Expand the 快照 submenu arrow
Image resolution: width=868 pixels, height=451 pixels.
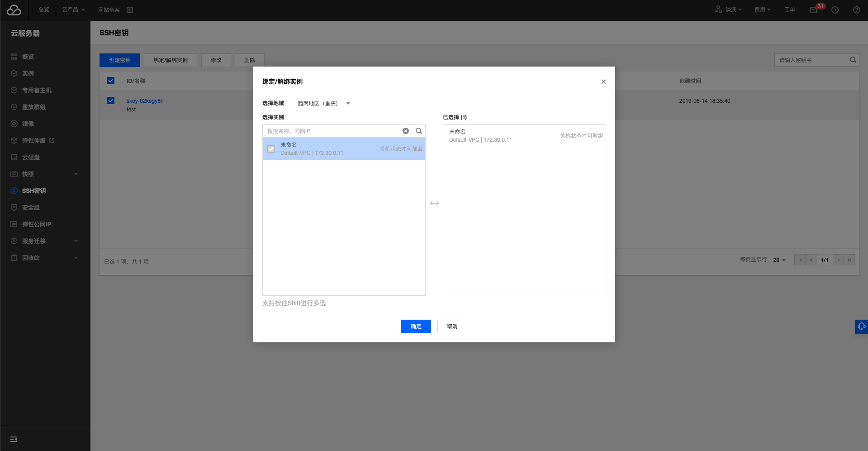pyautogui.click(x=76, y=174)
